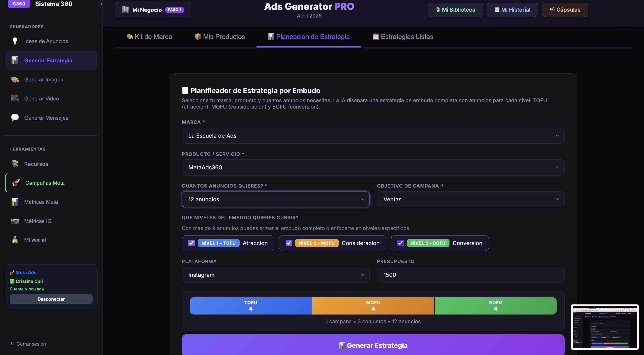The image size is (644, 355).
Task: Click the Nivel 3 - BOFU Conversion chip label
Action: coord(440,243)
